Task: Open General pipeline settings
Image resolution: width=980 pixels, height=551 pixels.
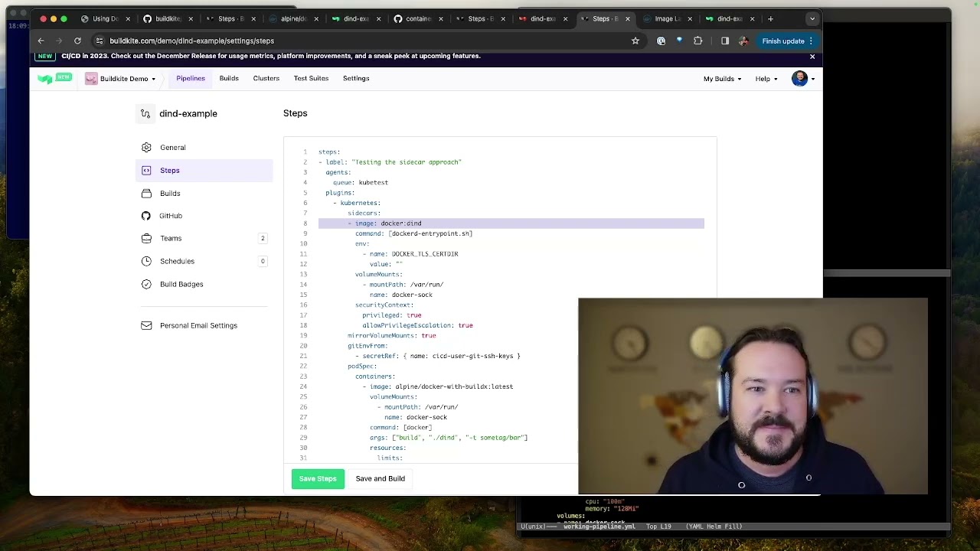Action: pos(173,147)
